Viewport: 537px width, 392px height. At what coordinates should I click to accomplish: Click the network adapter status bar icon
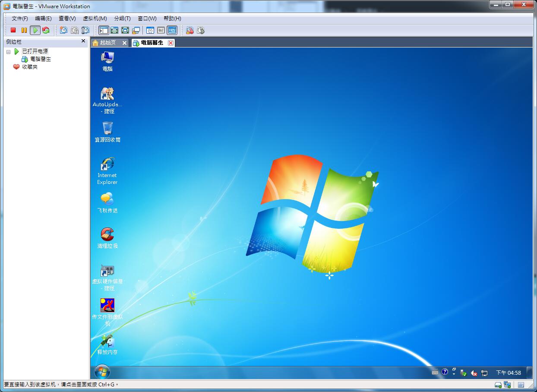click(x=507, y=385)
